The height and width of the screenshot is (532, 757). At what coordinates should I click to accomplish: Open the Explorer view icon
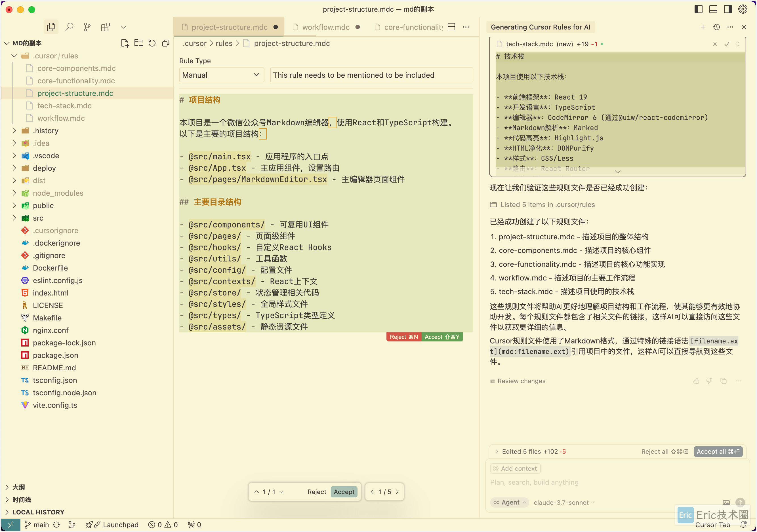click(x=51, y=27)
